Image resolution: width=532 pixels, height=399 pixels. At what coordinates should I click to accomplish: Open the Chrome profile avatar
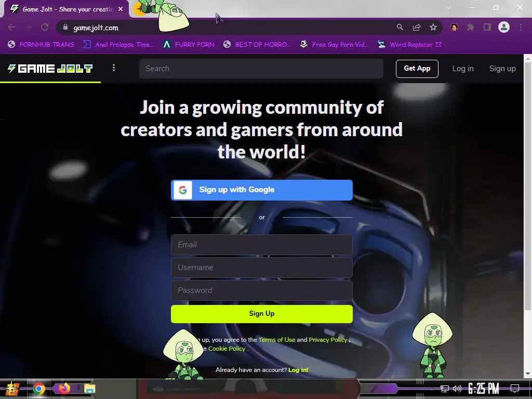pos(504,27)
